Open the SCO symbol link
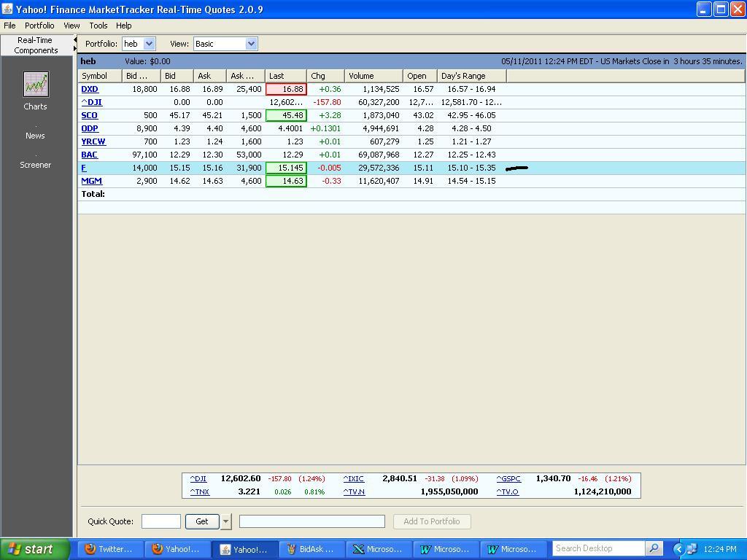The height and width of the screenshot is (560, 747). (89, 115)
